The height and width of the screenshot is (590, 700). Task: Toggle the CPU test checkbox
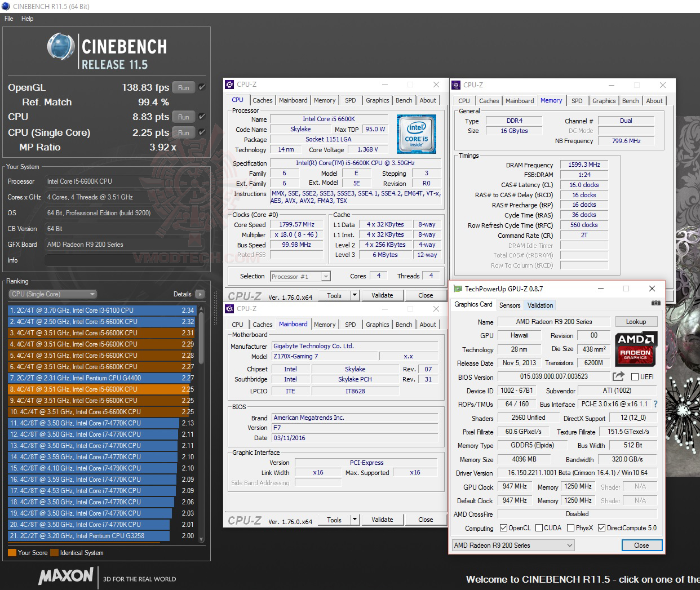(202, 117)
